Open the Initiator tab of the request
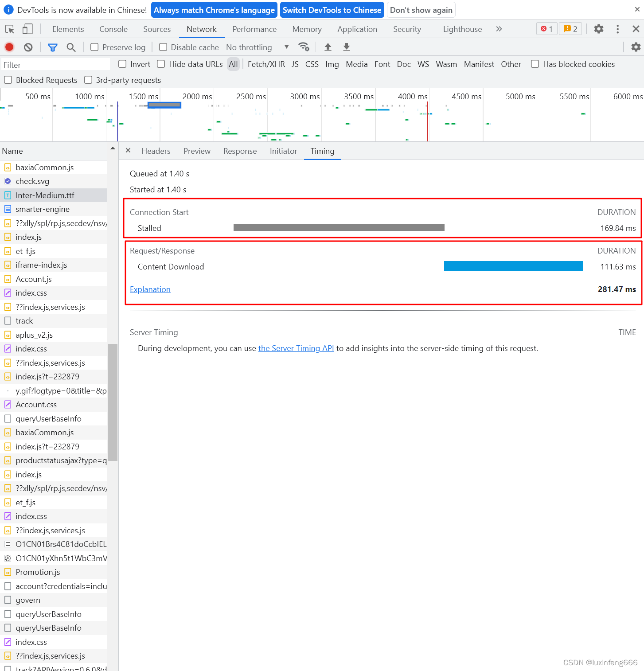Image resolution: width=644 pixels, height=671 pixels. pyautogui.click(x=283, y=151)
